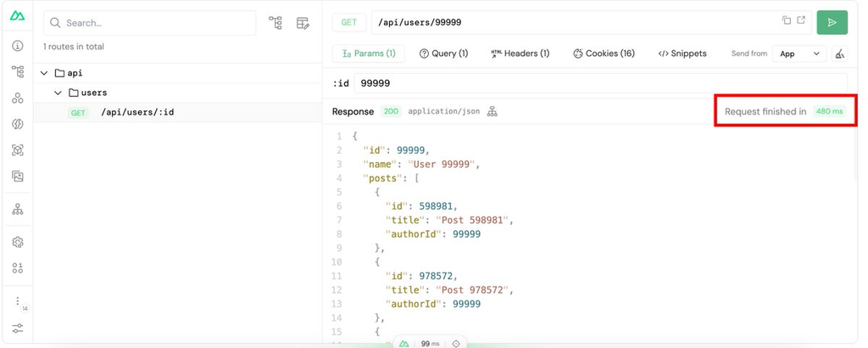Click the 480 ms request time badge

pos(829,111)
